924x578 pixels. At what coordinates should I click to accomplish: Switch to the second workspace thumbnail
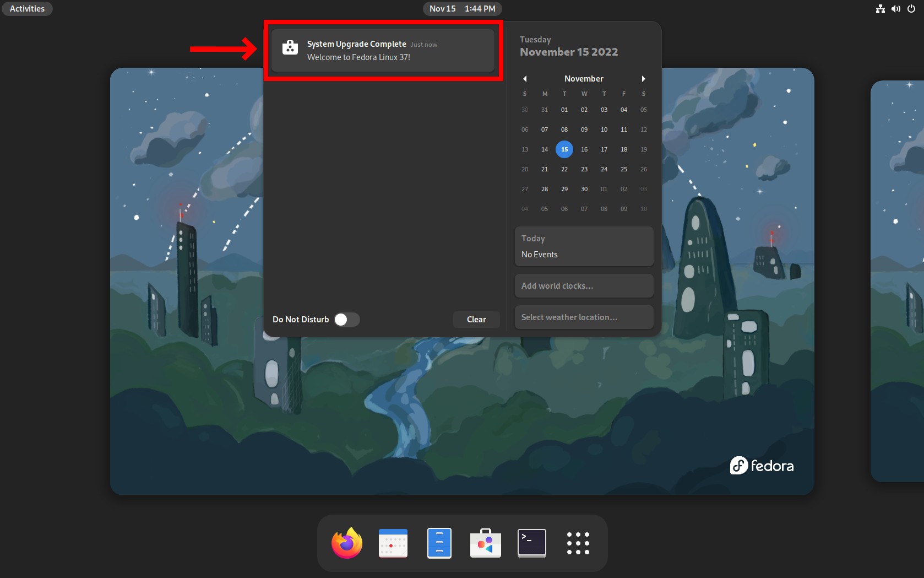tap(897, 281)
